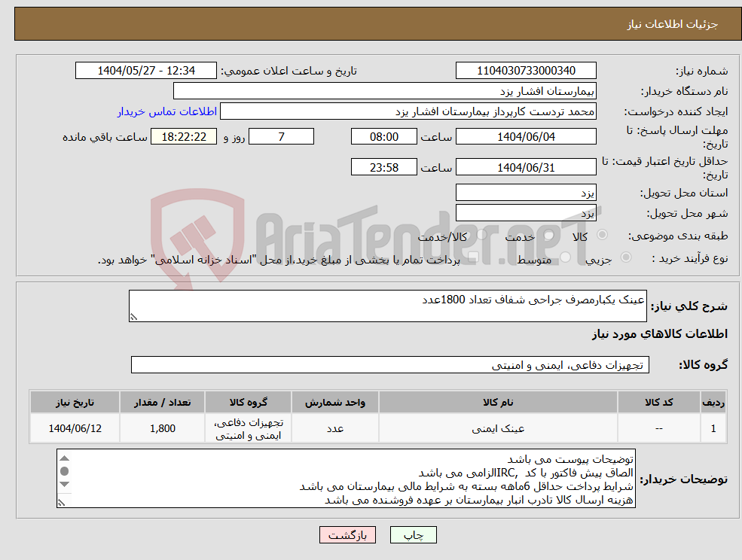Click column header واحد شمارش
Screen dimensions: 742x560
pos(335,402)
